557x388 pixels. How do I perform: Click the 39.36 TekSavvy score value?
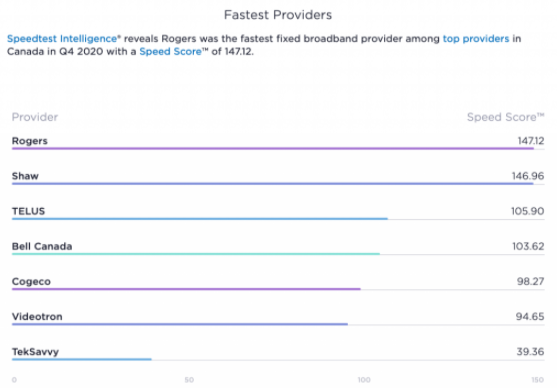[530, 352]
